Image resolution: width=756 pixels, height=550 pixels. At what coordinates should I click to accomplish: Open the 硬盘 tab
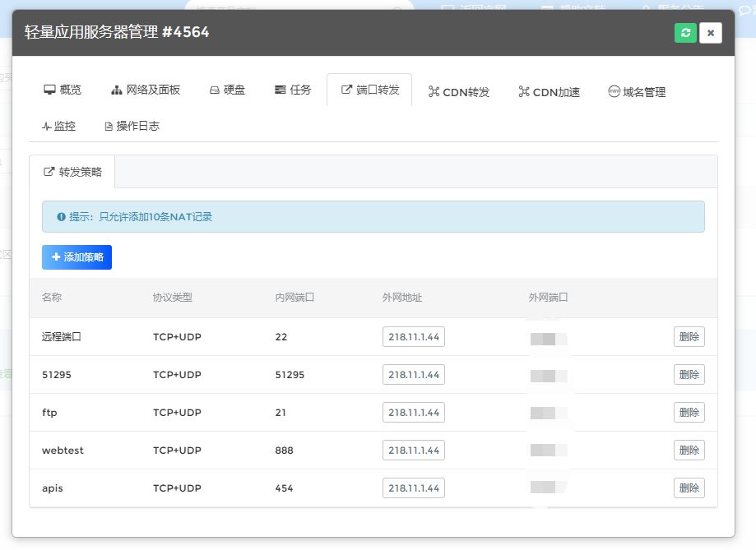[x=227, y=90]
